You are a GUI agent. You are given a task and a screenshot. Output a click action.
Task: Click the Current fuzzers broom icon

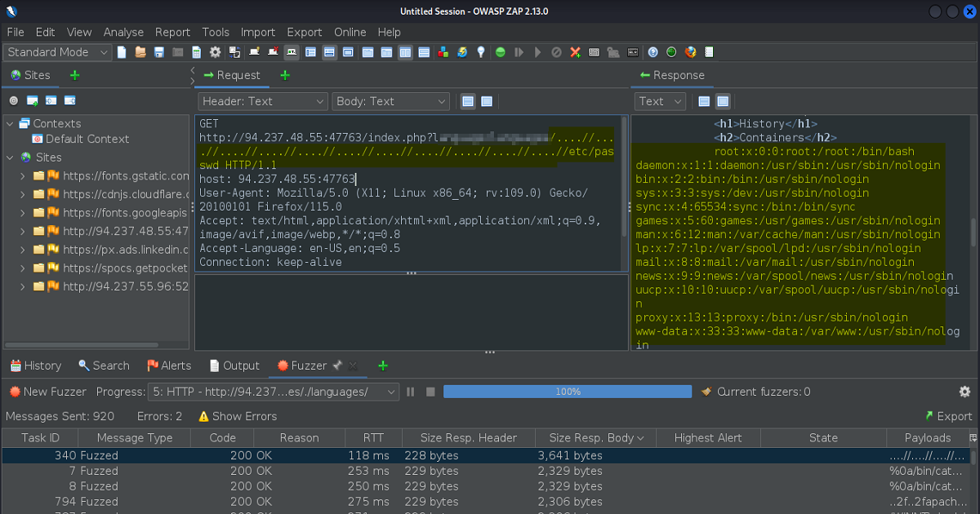[707, 392]
